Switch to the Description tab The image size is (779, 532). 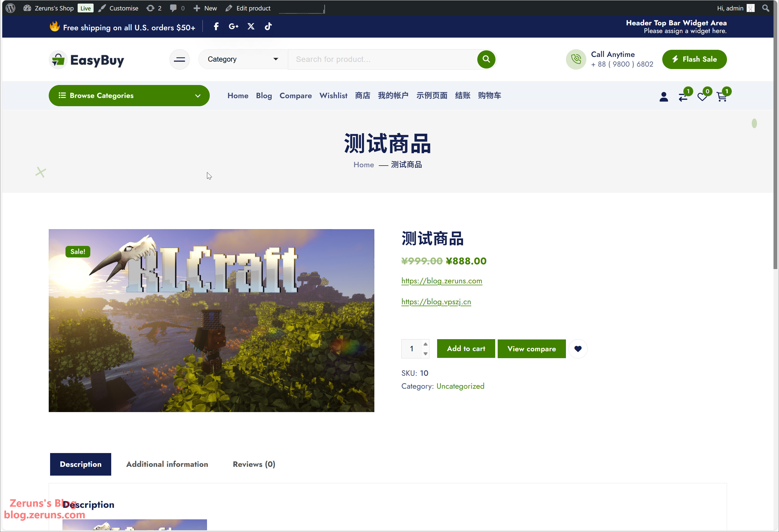(80, 464)
